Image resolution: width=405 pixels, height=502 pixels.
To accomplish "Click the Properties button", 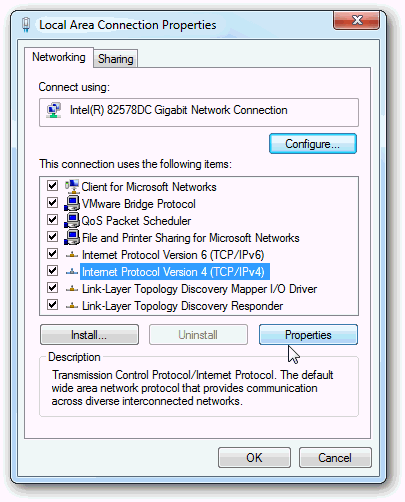I will point(308,335).
